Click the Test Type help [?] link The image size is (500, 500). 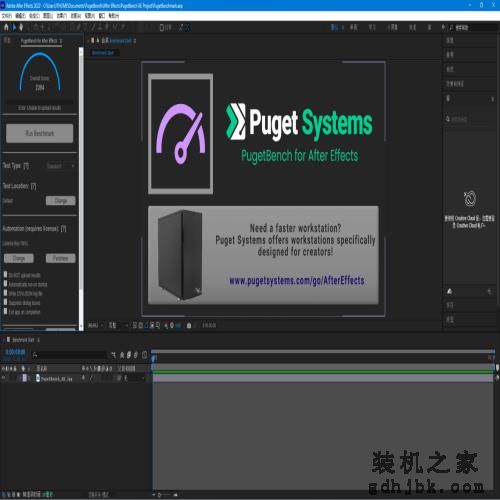26,166
